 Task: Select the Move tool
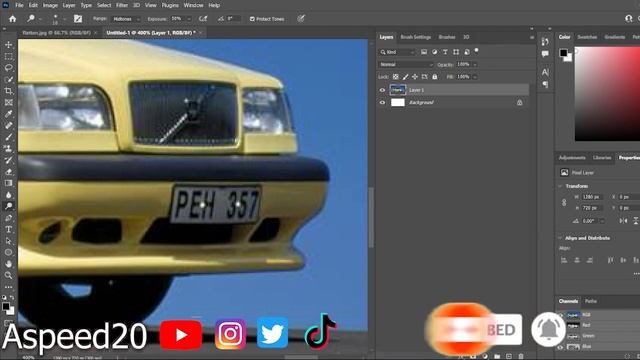[x=9, y=44]
